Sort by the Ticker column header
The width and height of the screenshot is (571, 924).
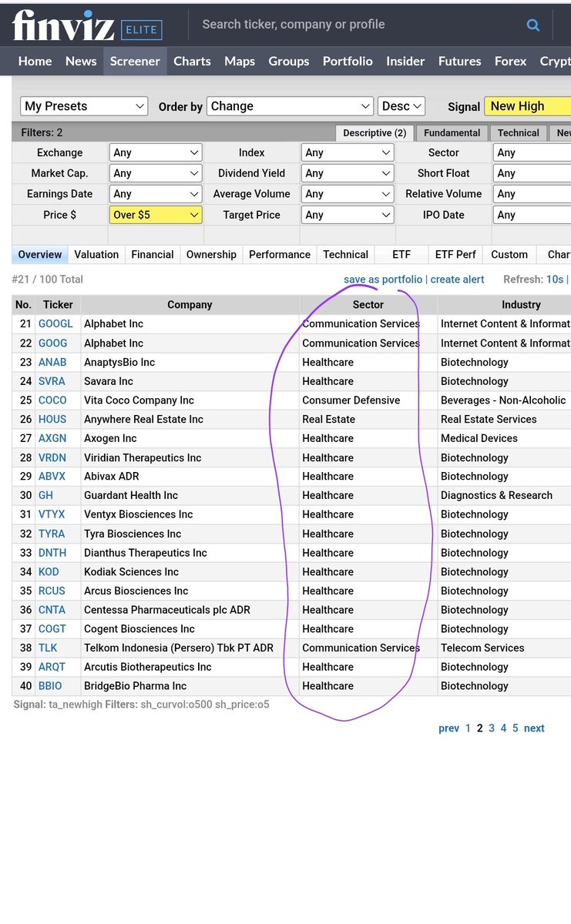click(x=58, y=305)
